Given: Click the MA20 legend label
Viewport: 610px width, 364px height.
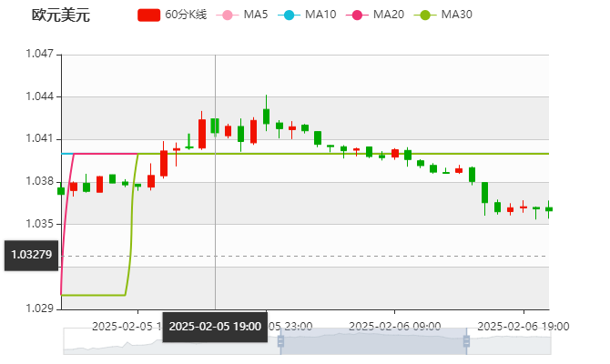Looking at the screenshot, I should [388, 15].
